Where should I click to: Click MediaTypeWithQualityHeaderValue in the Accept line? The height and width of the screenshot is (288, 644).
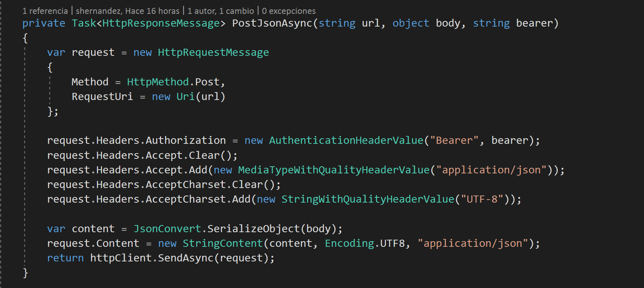[334, 170]
